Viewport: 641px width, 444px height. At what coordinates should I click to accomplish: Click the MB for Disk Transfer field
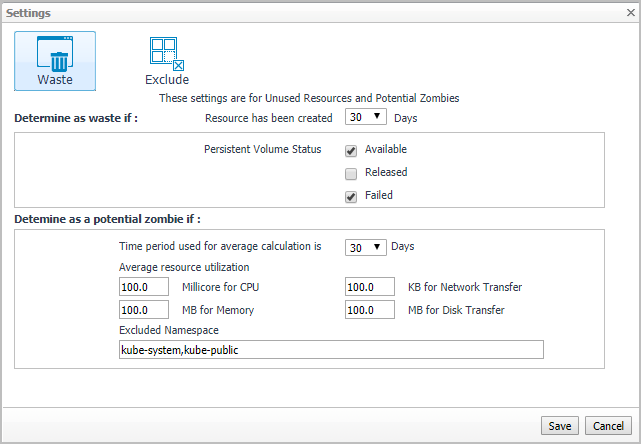[x=370, y=309]
